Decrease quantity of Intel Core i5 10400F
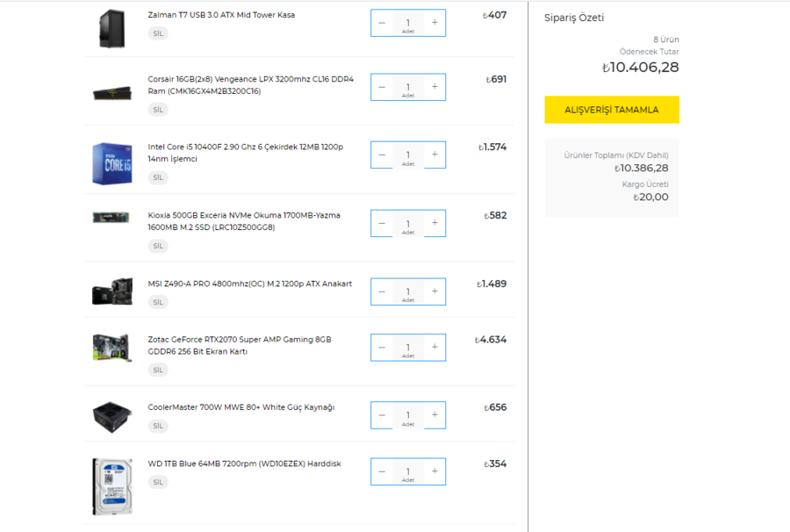 click(382, 155)
